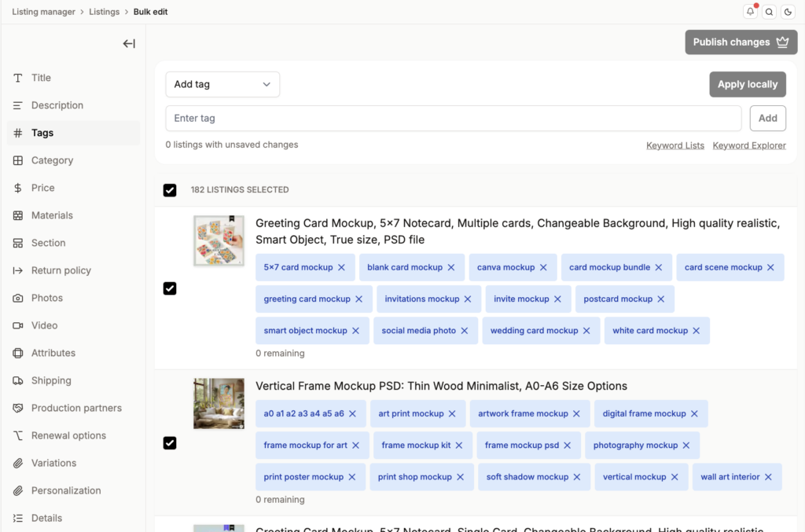
Task: Click the Personalization paperclip icon
Action: (x=18, y=490)
